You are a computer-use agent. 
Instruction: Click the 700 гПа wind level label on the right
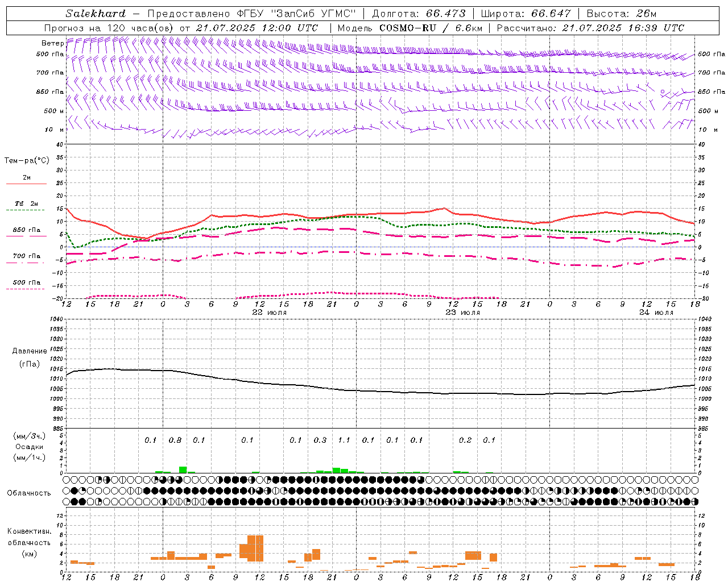[x=712, y=73]
